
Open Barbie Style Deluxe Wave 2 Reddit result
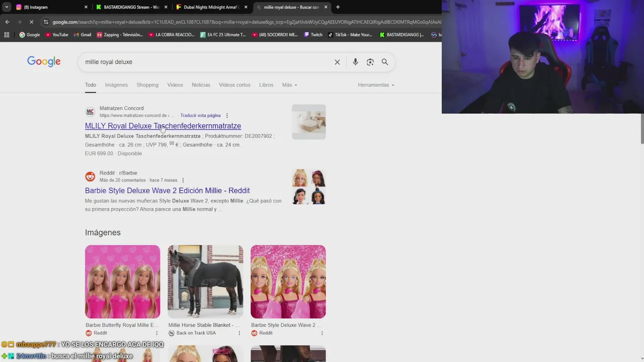pos(168,191)
